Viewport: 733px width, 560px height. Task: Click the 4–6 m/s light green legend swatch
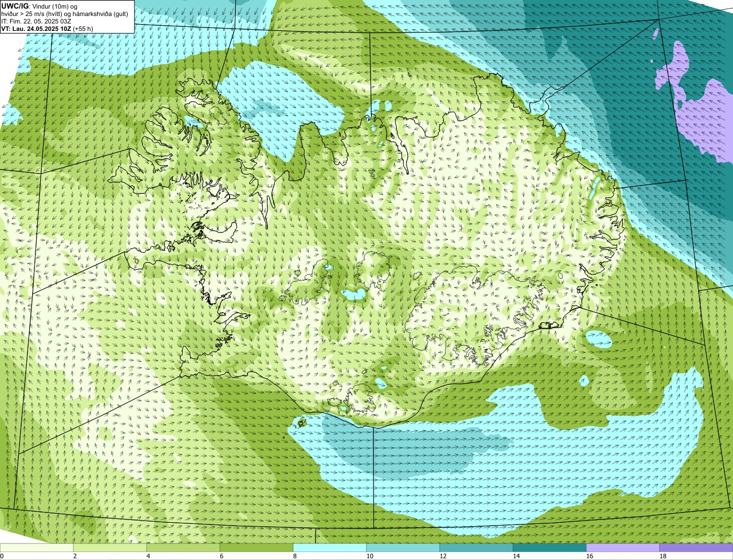183,548
